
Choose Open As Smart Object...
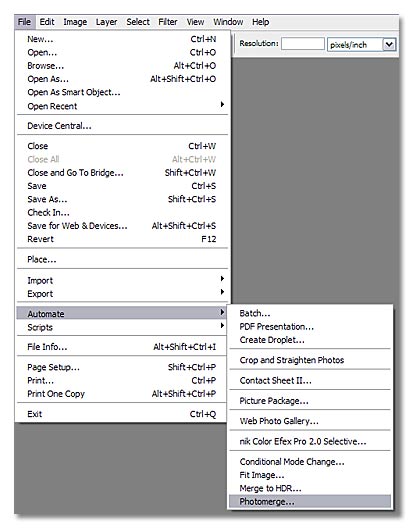122,92
